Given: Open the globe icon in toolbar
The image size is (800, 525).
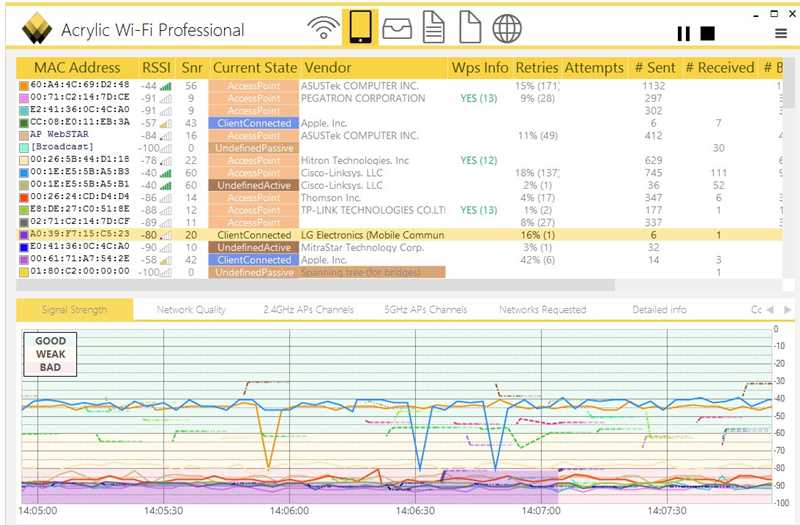Looking at the screenshot, I should [507, 28].
